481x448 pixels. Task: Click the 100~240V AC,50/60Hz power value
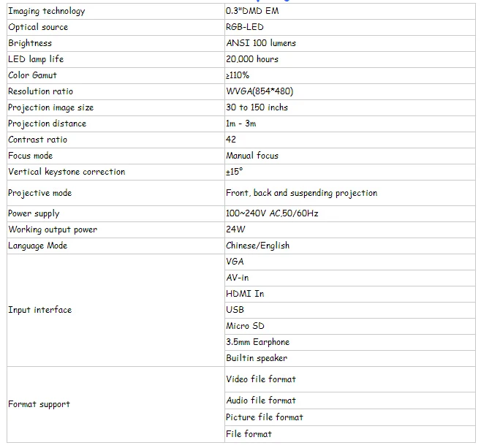[x=272, y=213]
